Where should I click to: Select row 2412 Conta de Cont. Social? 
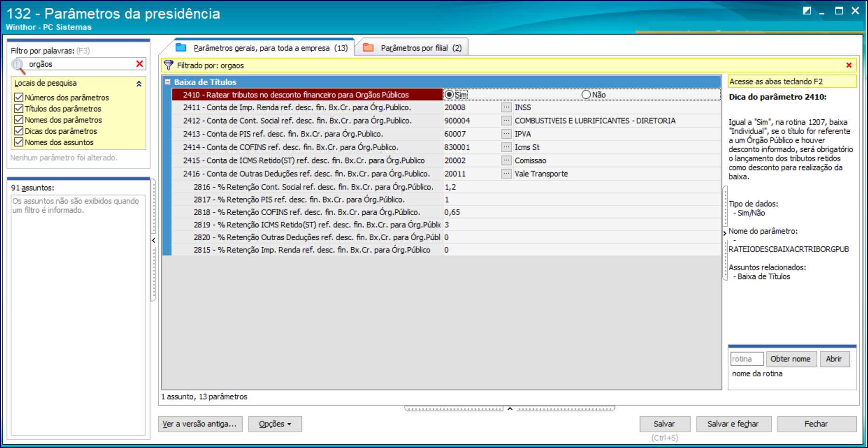click(x=307, y=121)
